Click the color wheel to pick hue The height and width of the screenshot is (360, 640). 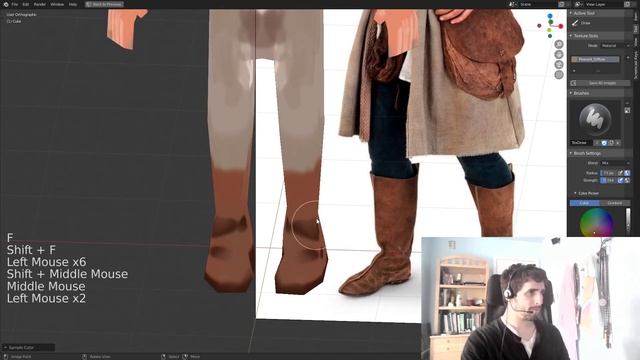pos(596,222)
